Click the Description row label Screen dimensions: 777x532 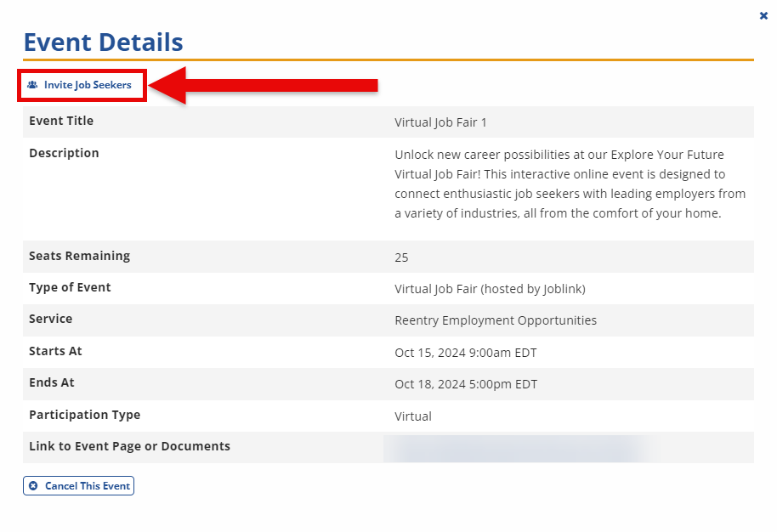click(x=64, y=153)
